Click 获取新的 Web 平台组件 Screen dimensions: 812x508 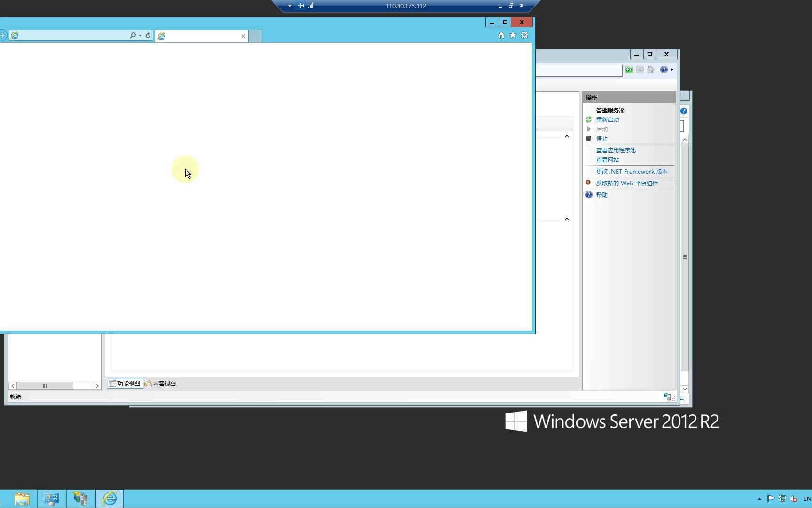coord(627,183)
